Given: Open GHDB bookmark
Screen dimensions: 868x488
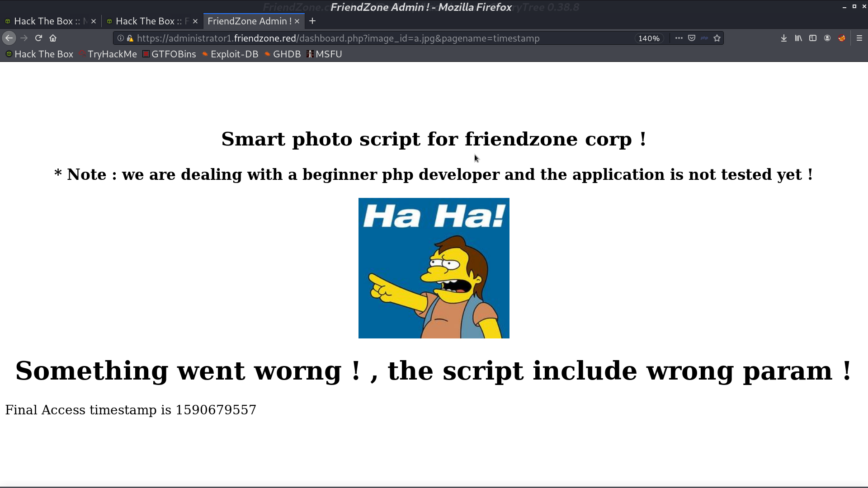Looking at the screenshot, I should pos(283,54).
